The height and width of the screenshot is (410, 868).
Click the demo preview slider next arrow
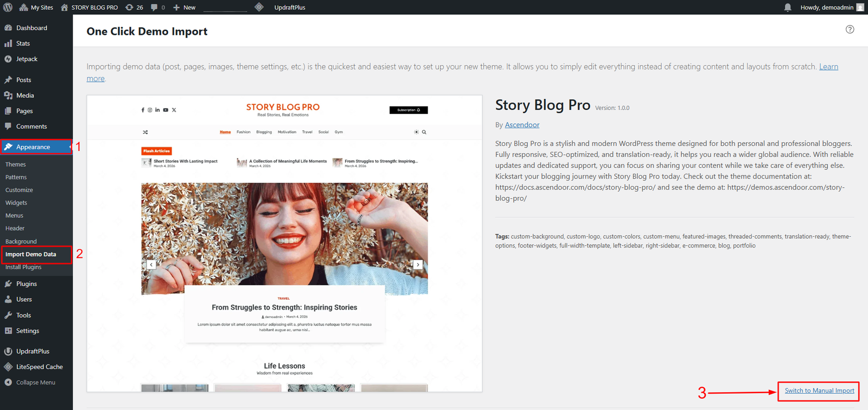[418, 264]
